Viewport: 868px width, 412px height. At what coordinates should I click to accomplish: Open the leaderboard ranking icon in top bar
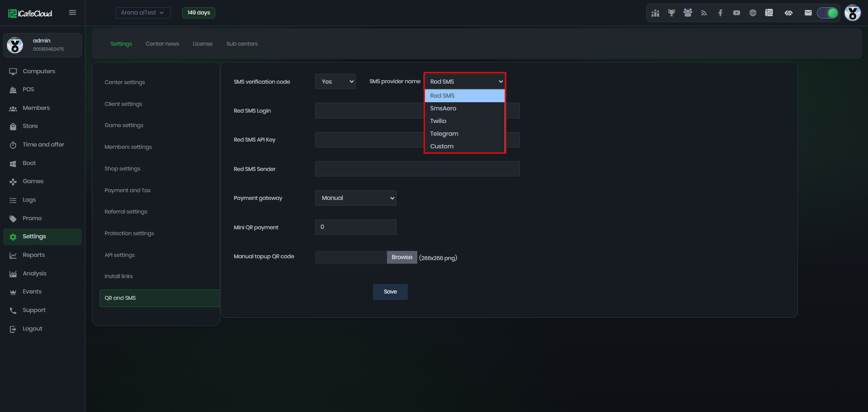pos(655,13)
